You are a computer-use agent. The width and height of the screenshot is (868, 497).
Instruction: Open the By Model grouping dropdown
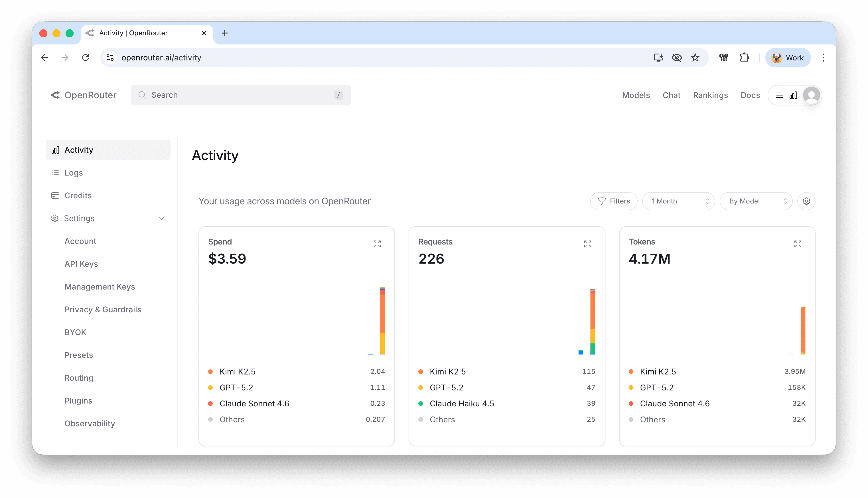[x=756, y=201]
